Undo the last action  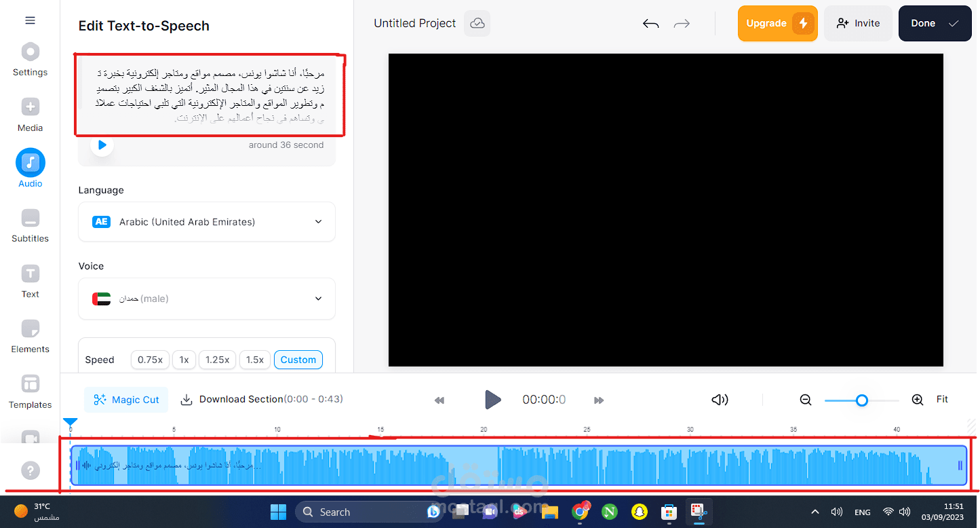(x=650, y=24)
